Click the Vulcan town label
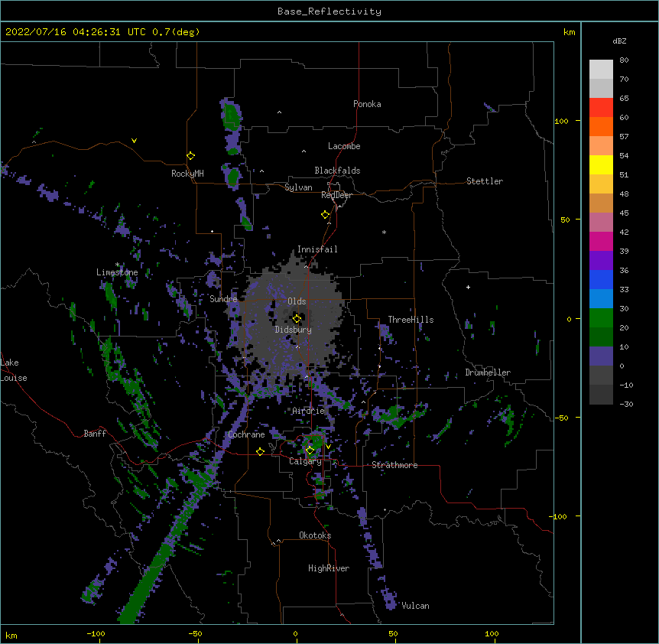 click(415, 606)
